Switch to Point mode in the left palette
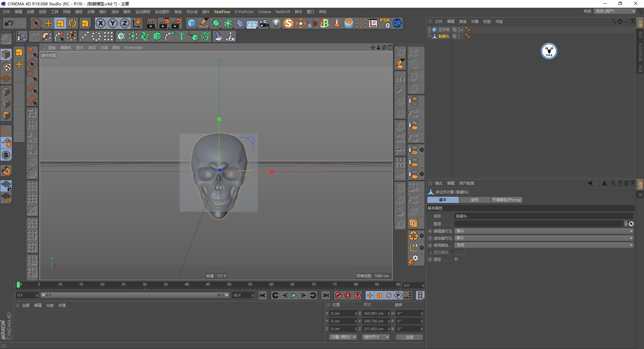 click(6, 91)
